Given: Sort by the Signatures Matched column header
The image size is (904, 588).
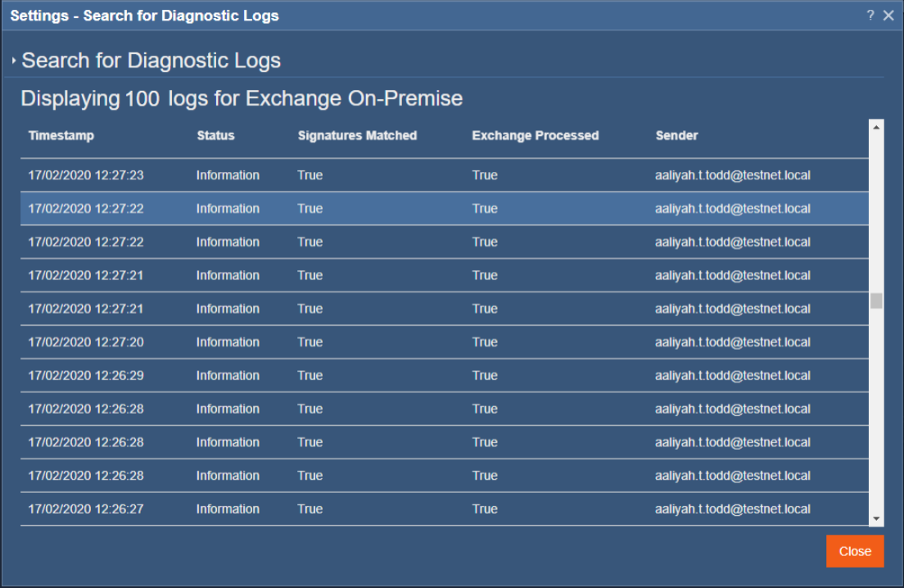Looking at the screenshot, I should [x=358, y=135].
